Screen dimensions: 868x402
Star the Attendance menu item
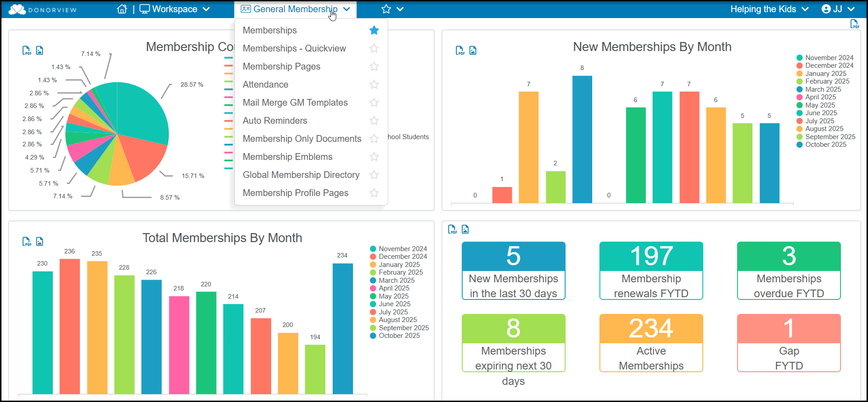374,84
